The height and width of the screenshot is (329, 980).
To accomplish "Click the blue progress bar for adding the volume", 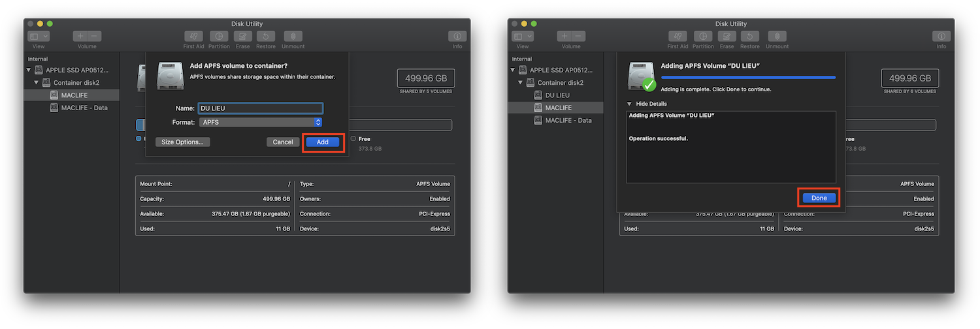I will (x=747, y=77).
